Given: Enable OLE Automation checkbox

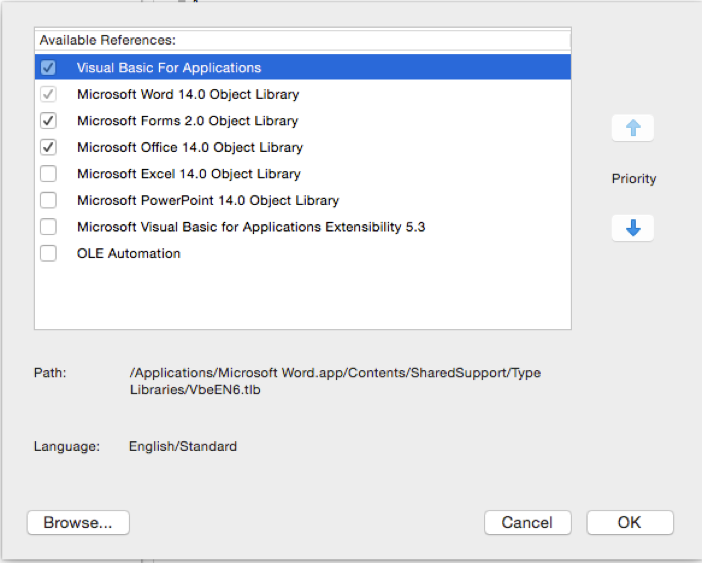Looking at the screenshot, I should 48,253.
